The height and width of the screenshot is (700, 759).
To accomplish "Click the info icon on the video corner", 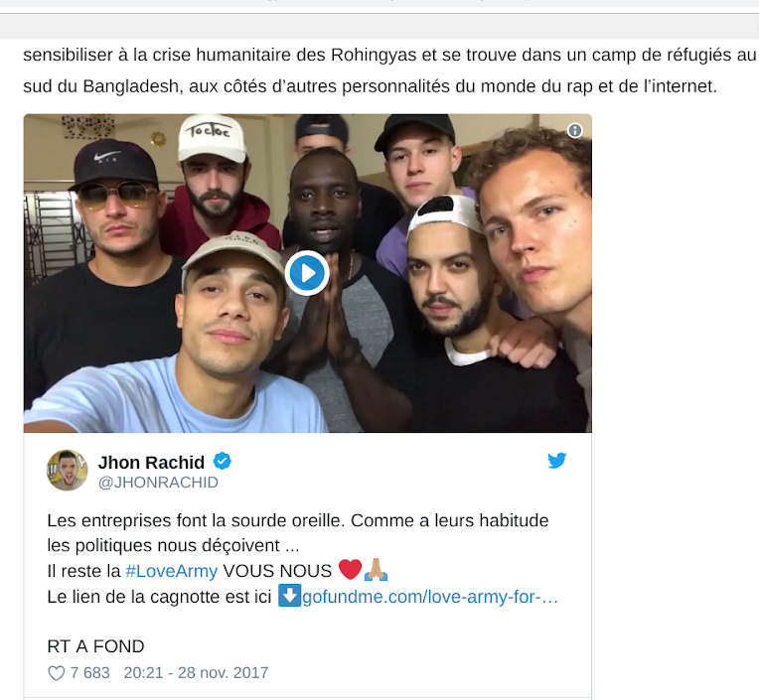I will (574, 130).
